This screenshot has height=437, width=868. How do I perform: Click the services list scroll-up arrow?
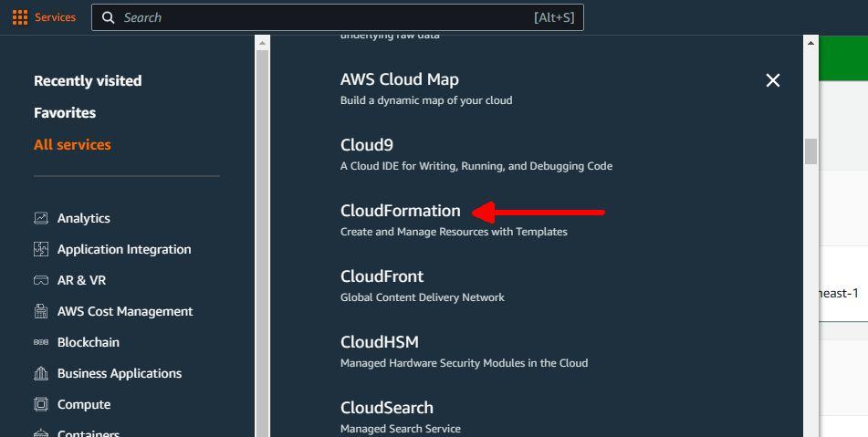(x=810, y=43)
